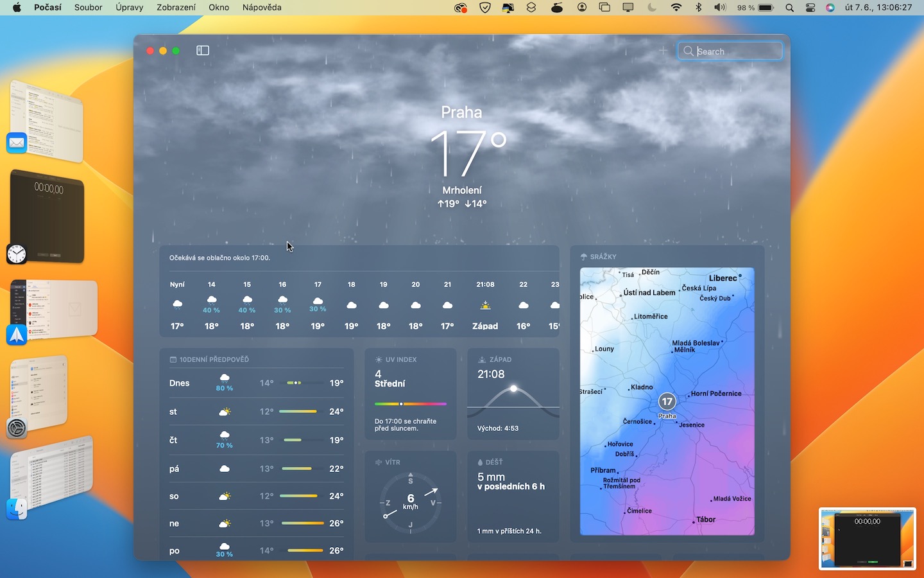The height and width of the screenshot is (578, 924).
Task: Click the battery status icon
Action: click(x=766, y=8)
